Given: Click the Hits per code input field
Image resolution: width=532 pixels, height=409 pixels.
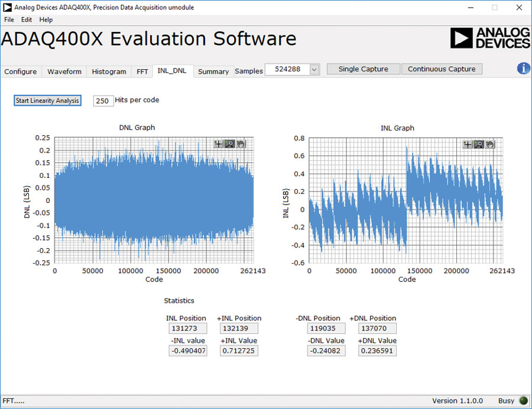Looking at the screenshot, I should point(103,101).
